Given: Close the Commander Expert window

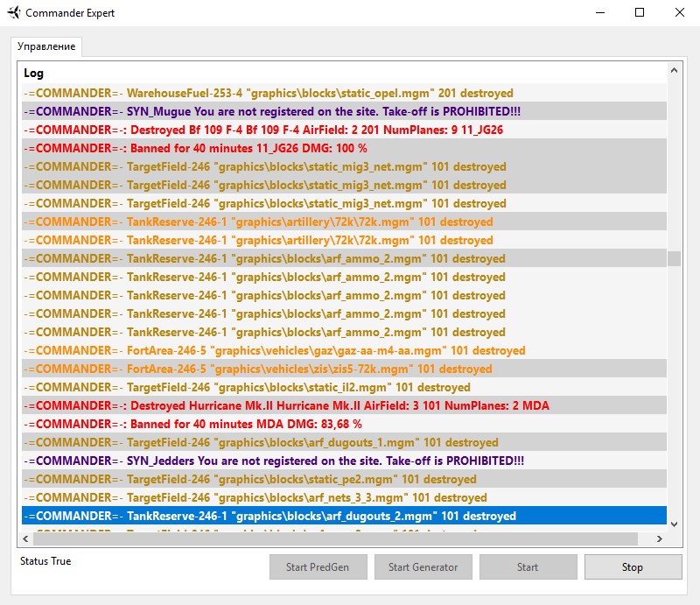Looking at the screenshot, I should [x=680, y=13].
